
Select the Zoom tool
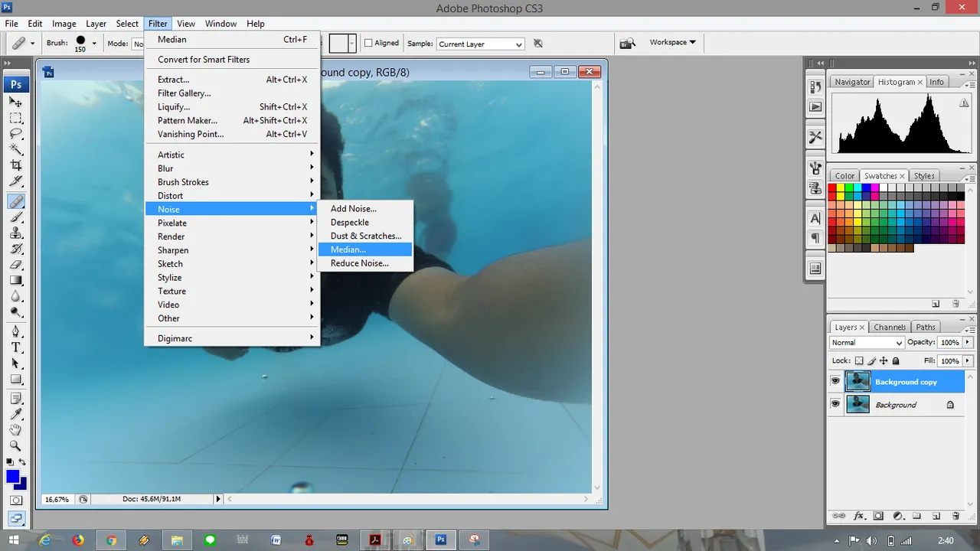click(x=16, y=447)
